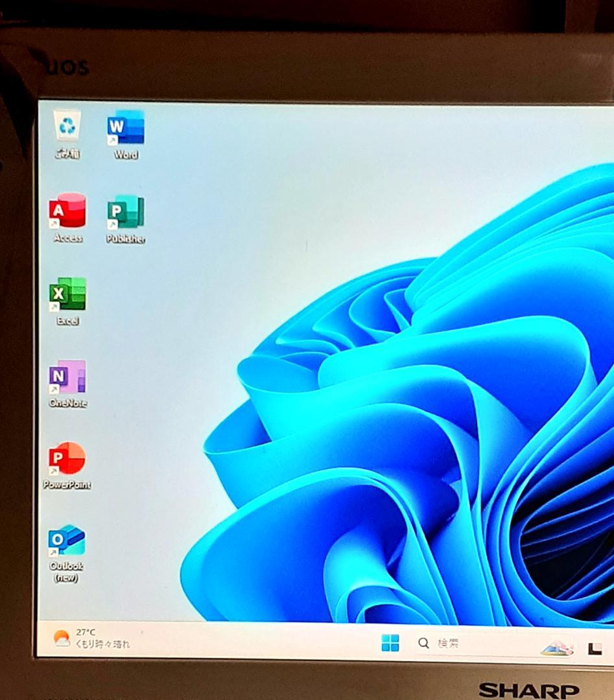This screenshot has width=614, height=700.
Task: Open PowerPoint from the desktop
Action: click(68, 460)
